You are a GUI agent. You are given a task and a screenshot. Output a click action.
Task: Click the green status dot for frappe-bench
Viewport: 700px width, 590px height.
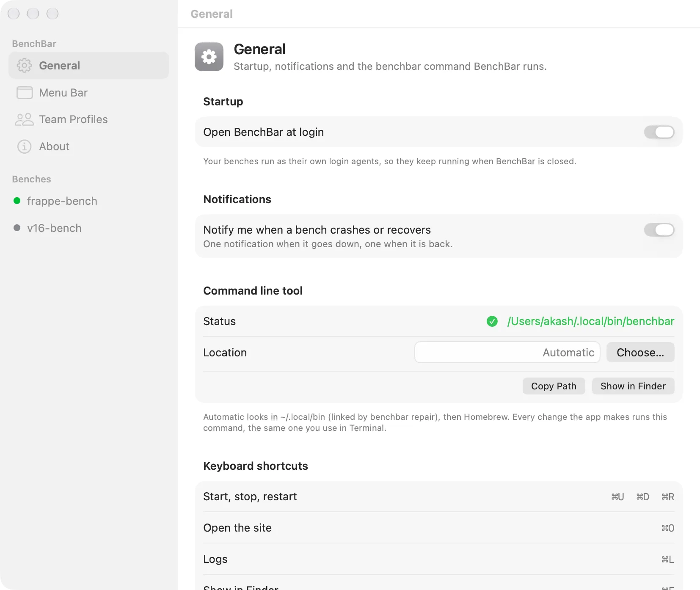17,201
